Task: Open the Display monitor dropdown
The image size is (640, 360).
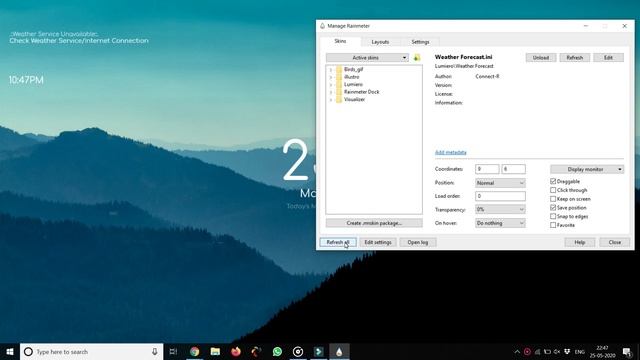Action: click(587, 169)
